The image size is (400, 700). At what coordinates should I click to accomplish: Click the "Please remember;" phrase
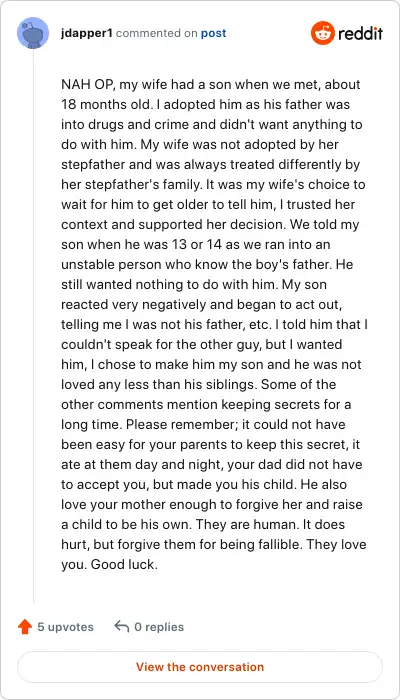pyautogui.click(x=182, y=425)
